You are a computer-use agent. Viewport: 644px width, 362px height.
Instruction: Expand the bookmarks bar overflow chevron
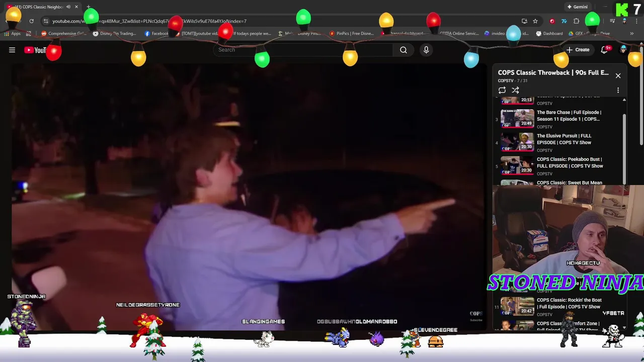point(631,34)
